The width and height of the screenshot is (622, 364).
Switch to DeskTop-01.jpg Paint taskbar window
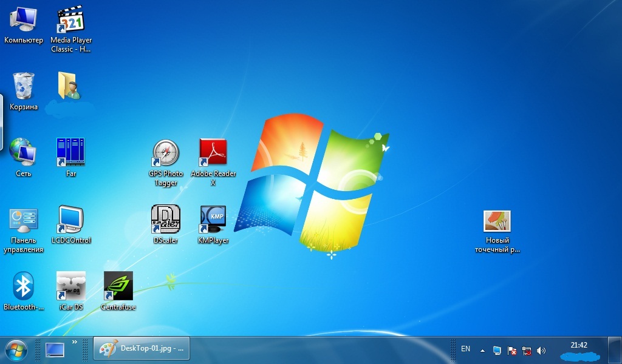142,349
